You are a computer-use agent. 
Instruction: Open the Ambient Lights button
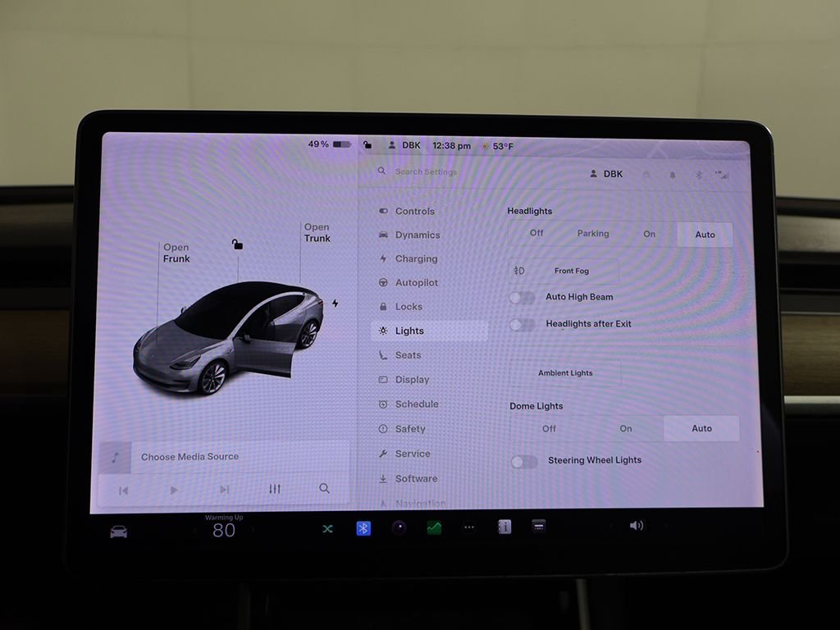(x=565, y=373)
